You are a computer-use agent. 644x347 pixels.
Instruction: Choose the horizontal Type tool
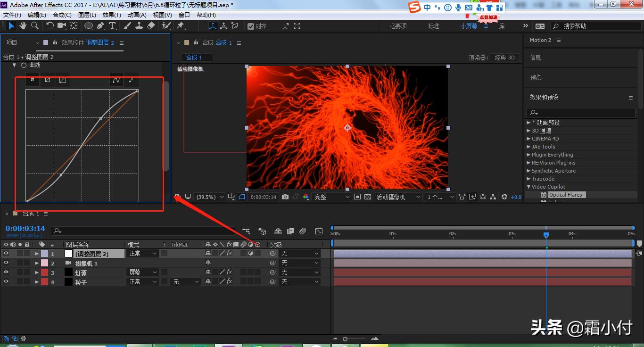point(112,26)
